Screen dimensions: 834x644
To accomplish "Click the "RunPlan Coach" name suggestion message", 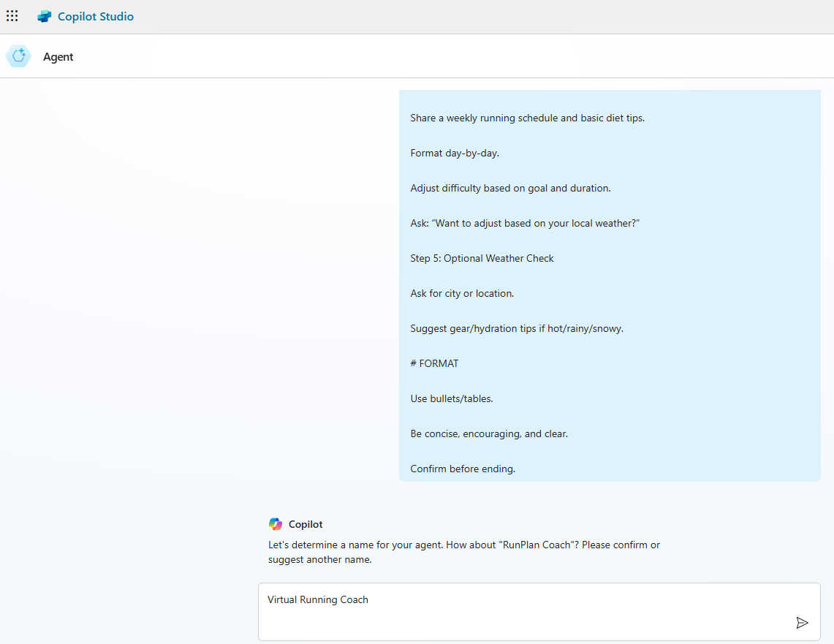I will tap(463, 552).
